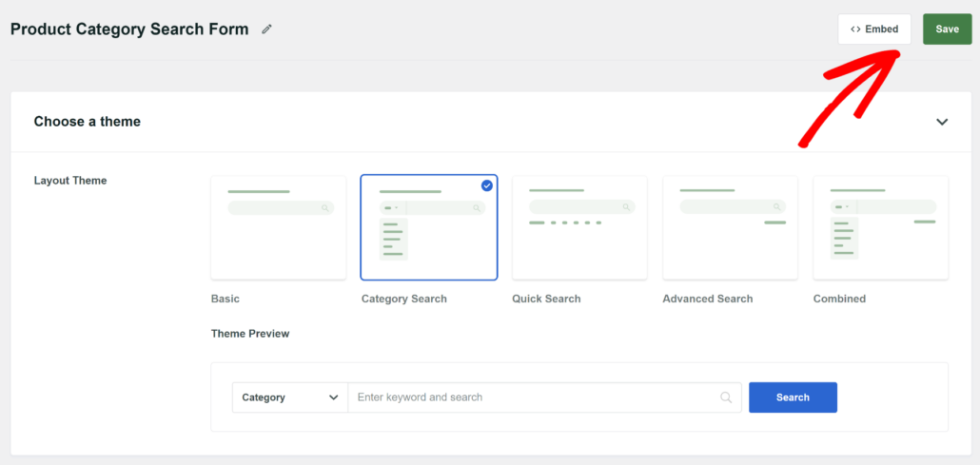
Task: Click the Quick Search label text
Action: click(x=546, y=299)
